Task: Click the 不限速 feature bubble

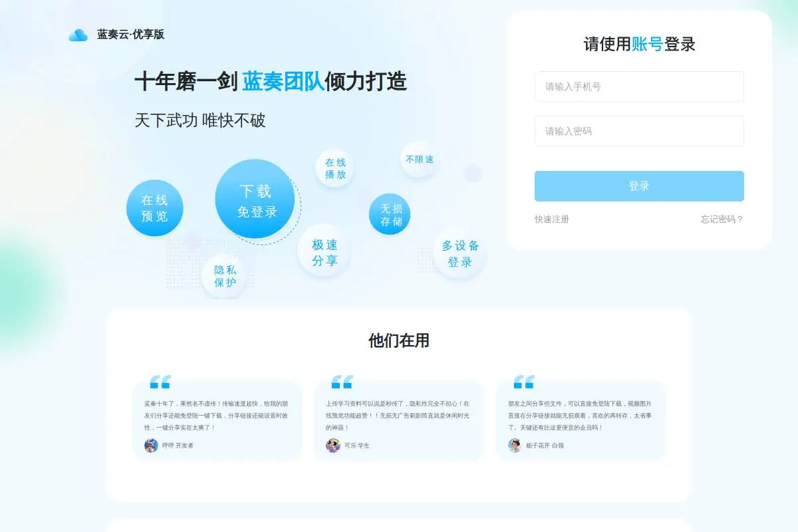Action: click(x=420, y=160)
